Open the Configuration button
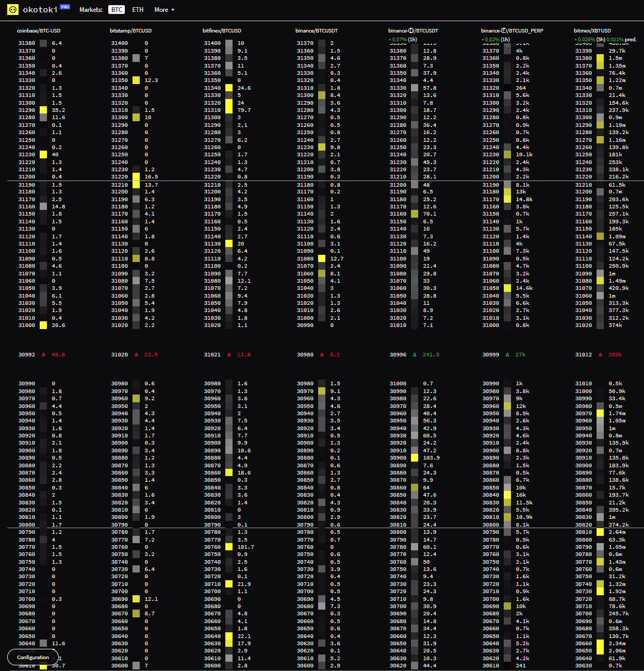The width and height of the screenshot is (644, 671). (x=33, y=657)
